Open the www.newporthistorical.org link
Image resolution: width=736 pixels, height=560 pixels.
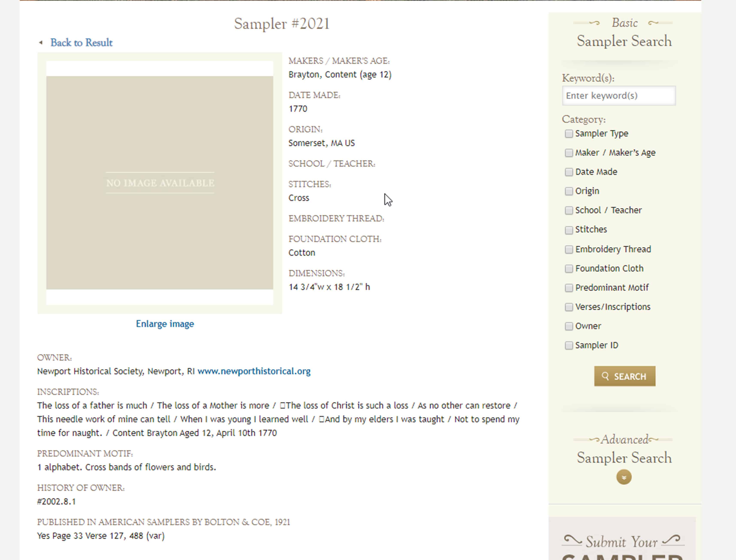tap(254, 371)
